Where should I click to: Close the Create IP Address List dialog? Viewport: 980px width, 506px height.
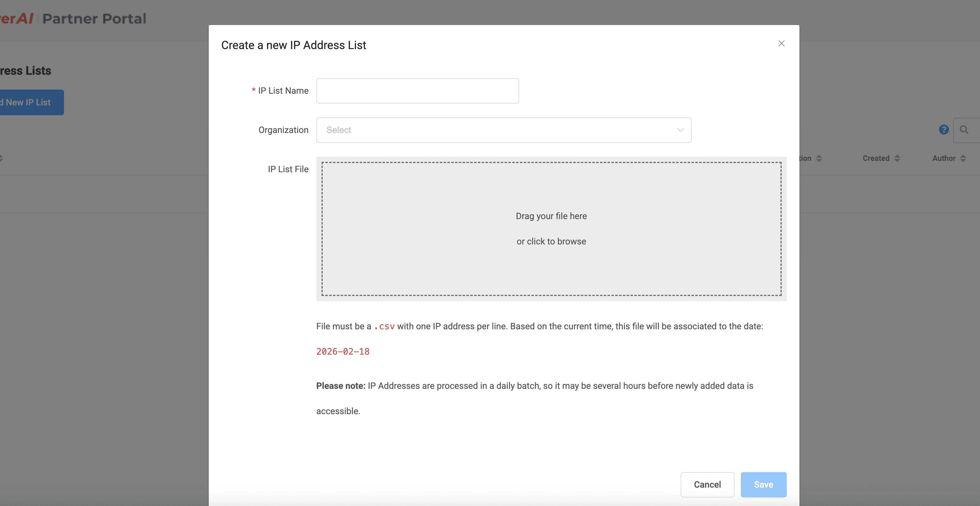[x=781, y=44]
